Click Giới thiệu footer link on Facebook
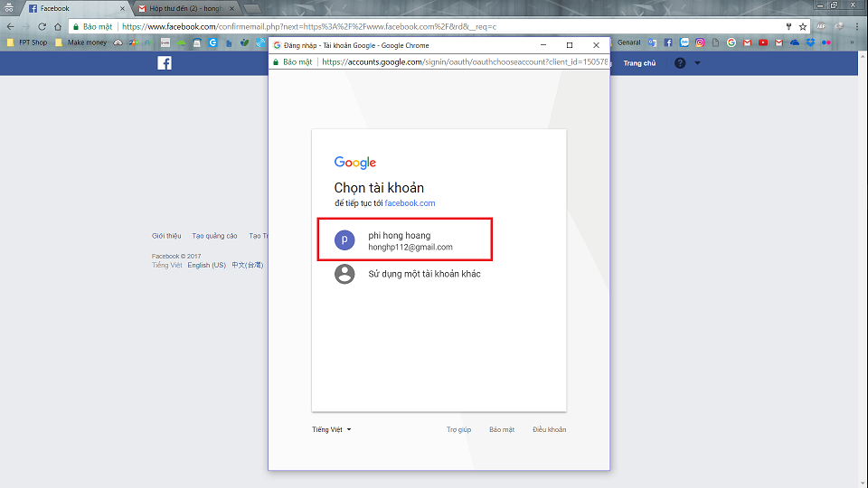The image size is (868, 488). pyautogui.click(x=166, y=236)
